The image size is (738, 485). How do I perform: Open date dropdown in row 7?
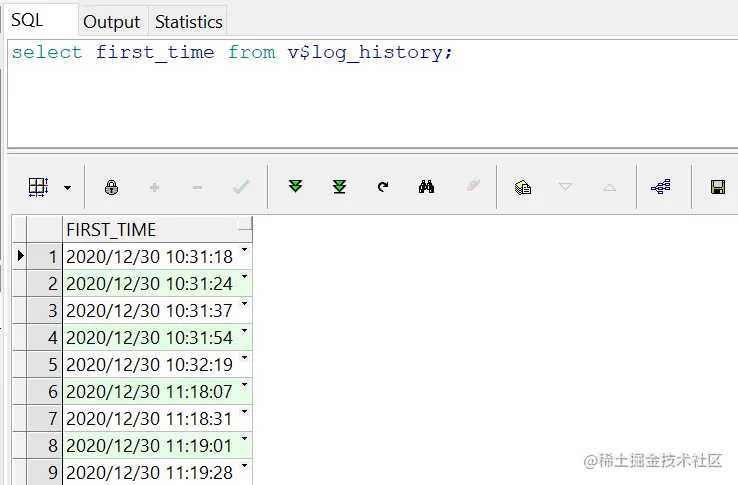click(x=244, y=412)
